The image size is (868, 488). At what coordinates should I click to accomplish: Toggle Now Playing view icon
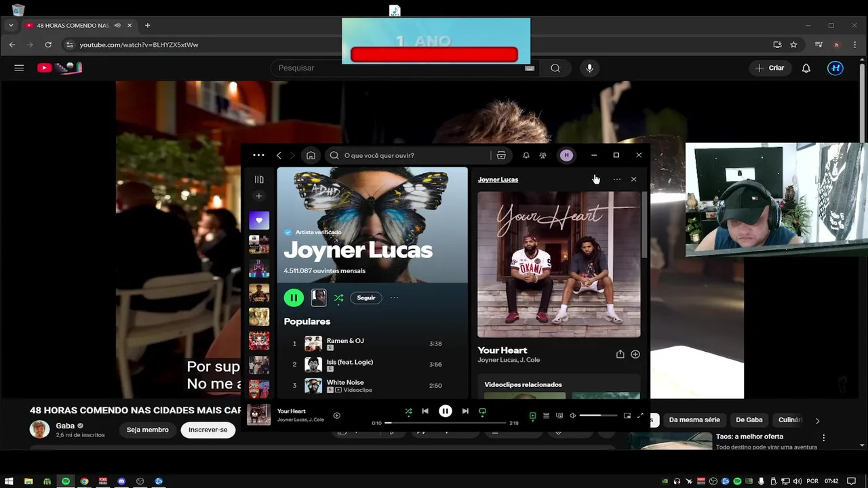pyautogui.click(x=532, y=415)
